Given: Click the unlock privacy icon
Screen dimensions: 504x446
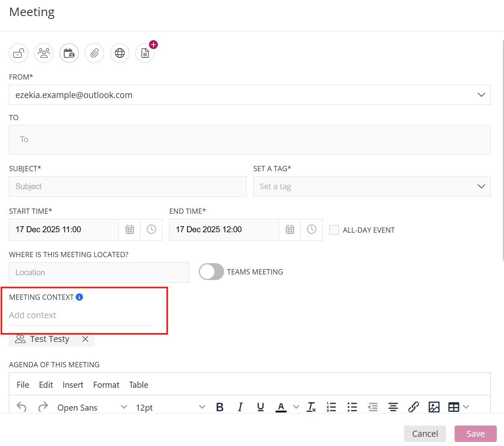Looking at the screenshot, I should (x=19, y=53).
